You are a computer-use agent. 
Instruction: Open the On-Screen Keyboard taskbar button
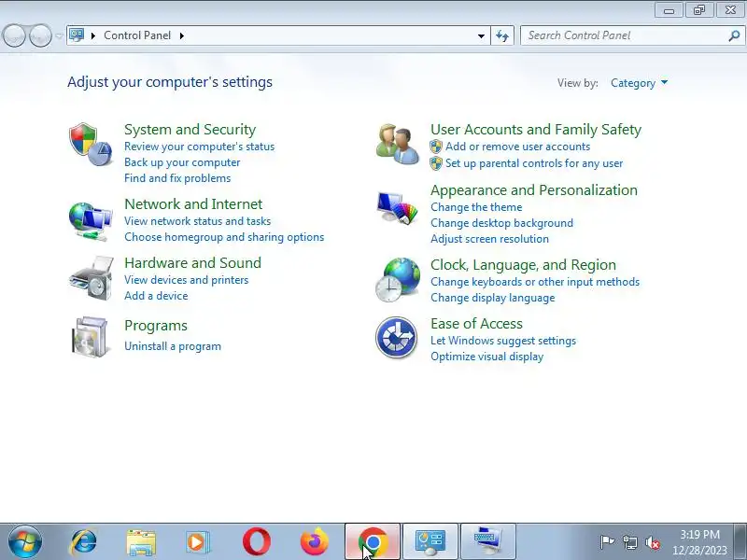488,542
